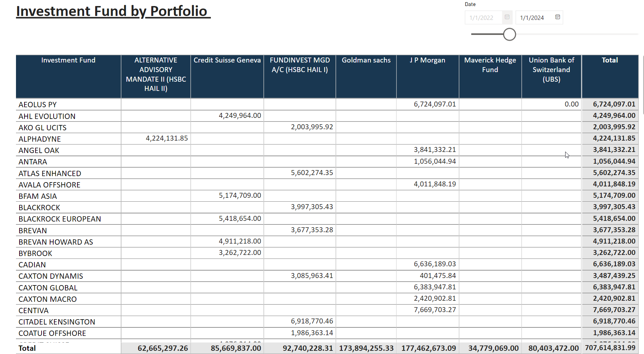This screenshot has width=644, height=354.
Task: Select the AEOLUS PY fund row
Action: coord(38,105)
